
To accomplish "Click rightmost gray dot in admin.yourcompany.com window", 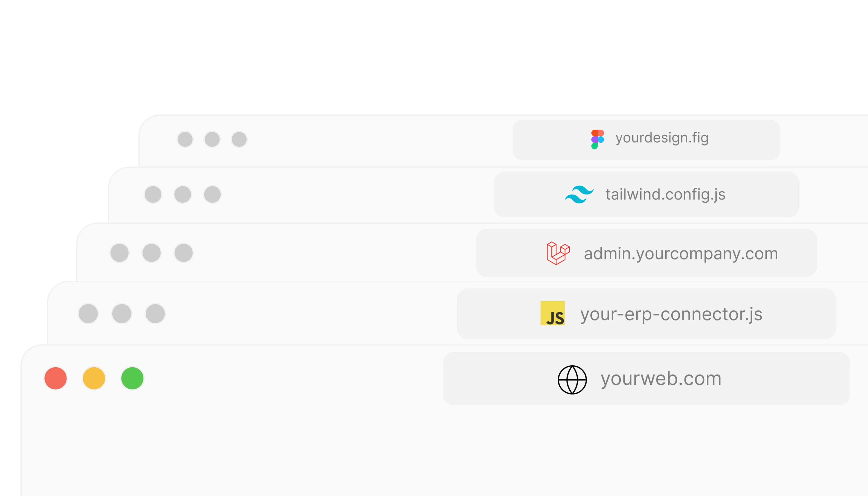I will [x=184, y=253].
